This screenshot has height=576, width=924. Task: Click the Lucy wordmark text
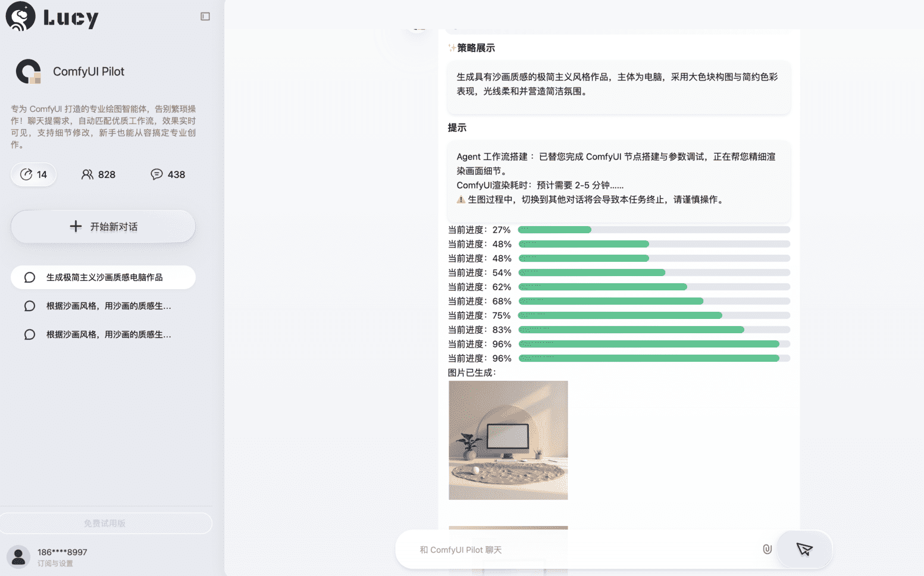click(71, 18)
